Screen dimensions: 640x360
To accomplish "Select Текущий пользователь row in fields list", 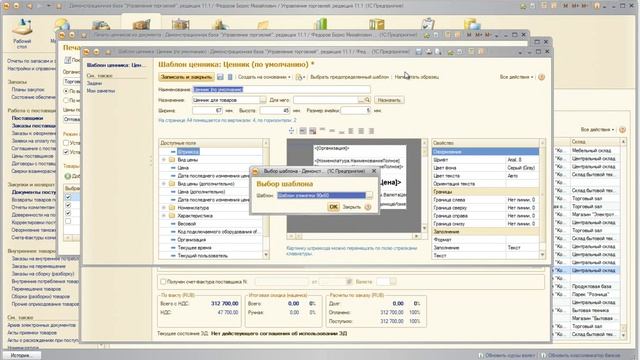I will coord(211,256).
